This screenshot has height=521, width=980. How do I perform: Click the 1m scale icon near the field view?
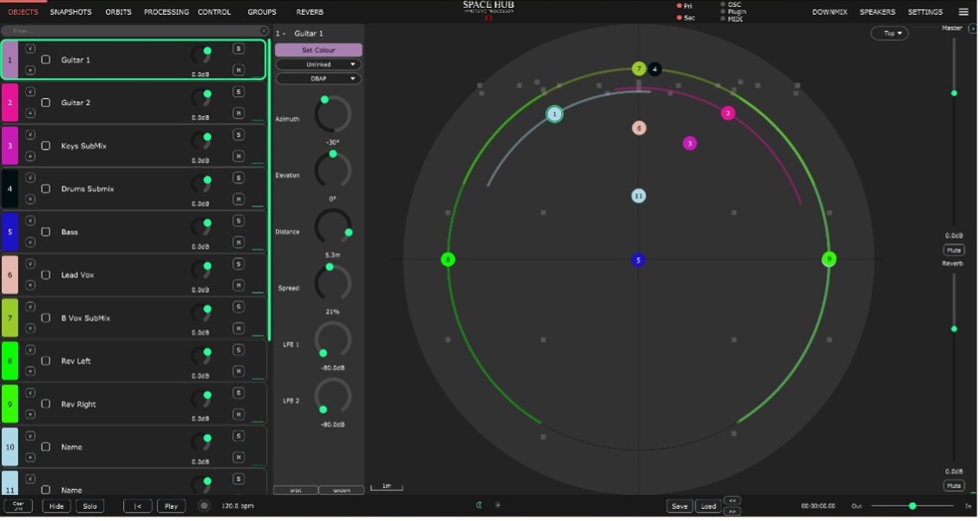(x=386, y=486)
